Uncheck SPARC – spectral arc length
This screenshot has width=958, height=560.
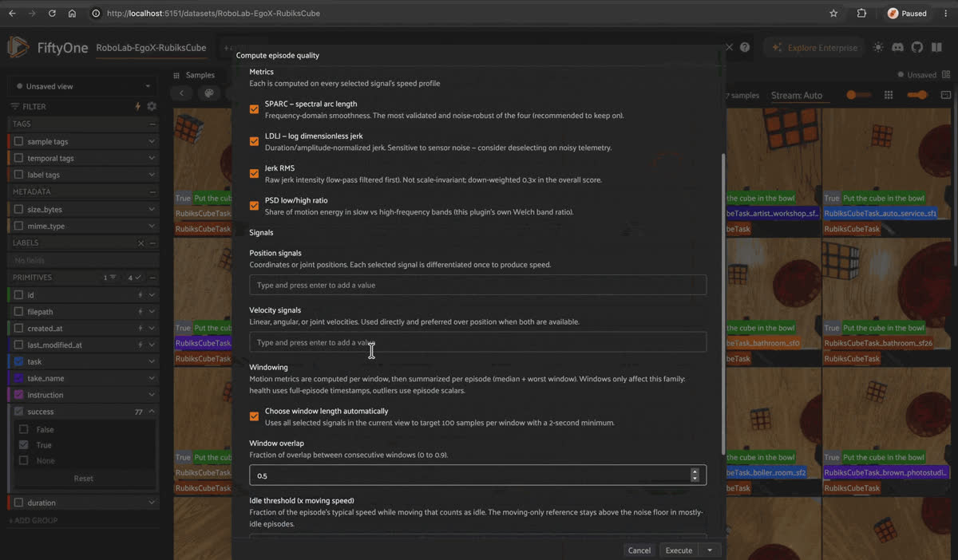[x=254, y=109]
